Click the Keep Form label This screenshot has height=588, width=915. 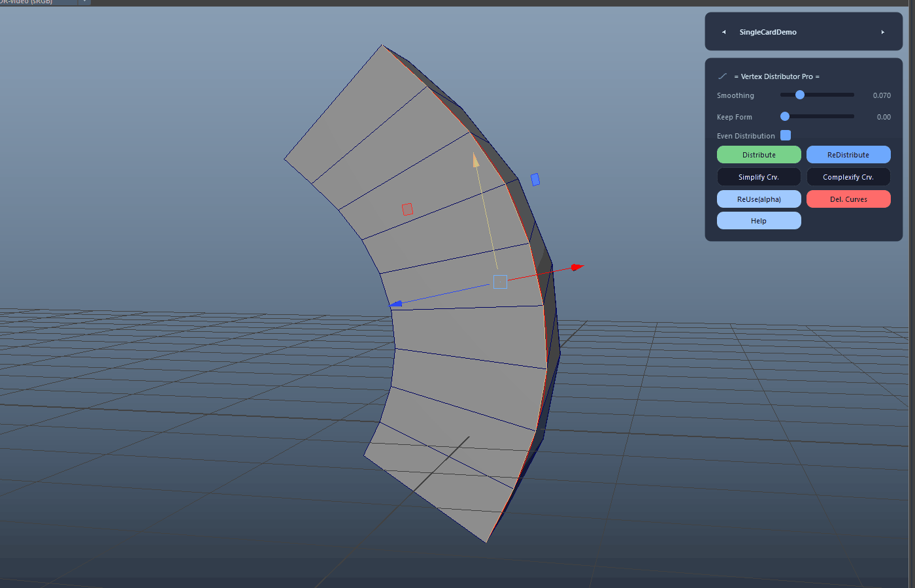tap(735, 117)
